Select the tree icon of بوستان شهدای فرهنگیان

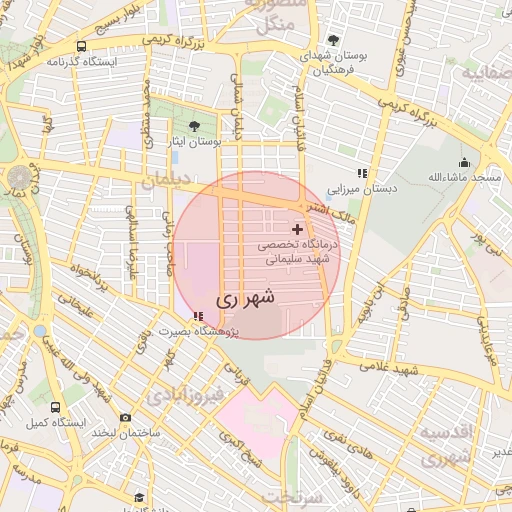point(333,40)
